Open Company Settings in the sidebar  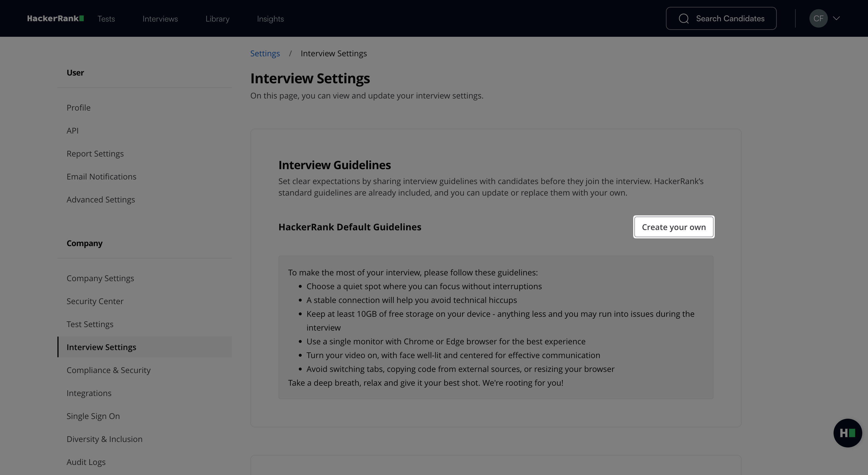100,279
